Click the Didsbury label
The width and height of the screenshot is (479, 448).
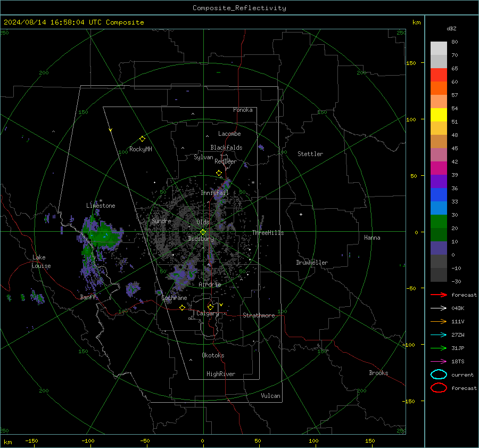click(x=201, y=239)
